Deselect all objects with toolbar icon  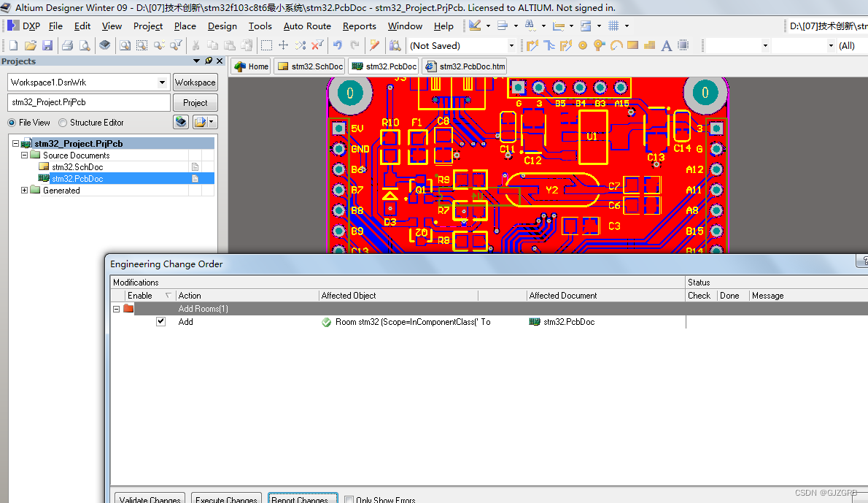(x=300, y=45)
